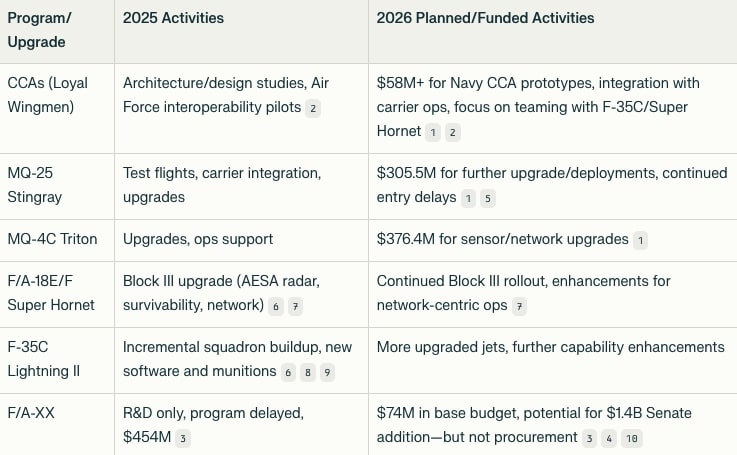Open citation 6 after Block III survivability, network
This screenshot has height=455, width=737.
[x=275, y=306]
